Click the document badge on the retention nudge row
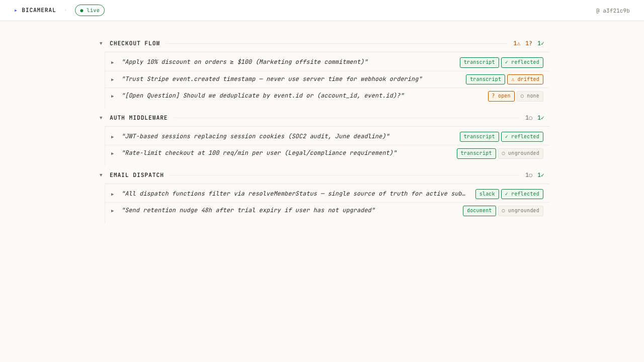Image resolution: width=644 pixels, height=362 pixels. [x=479, y=211]
